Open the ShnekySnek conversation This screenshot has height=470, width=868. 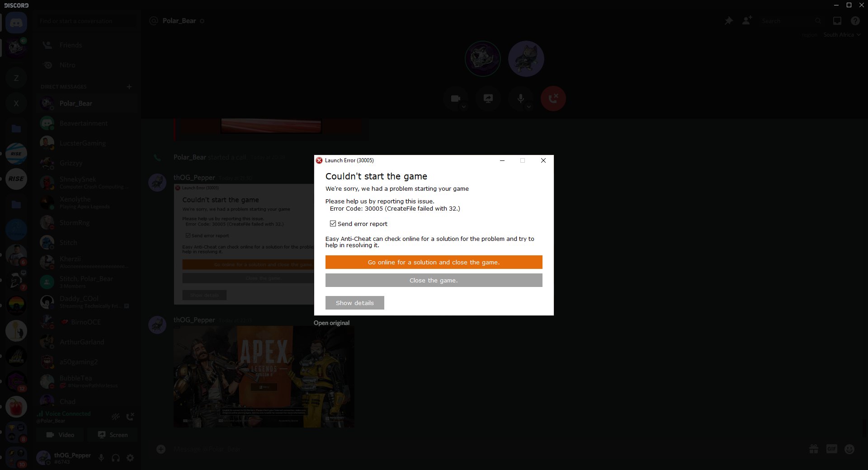point(86,183)
